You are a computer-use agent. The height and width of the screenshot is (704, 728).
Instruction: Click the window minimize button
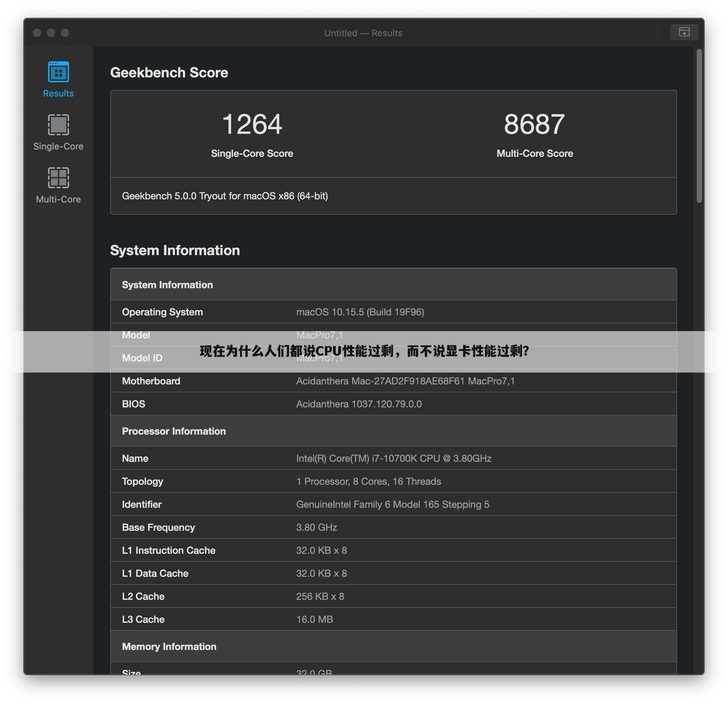pos(51,33)
